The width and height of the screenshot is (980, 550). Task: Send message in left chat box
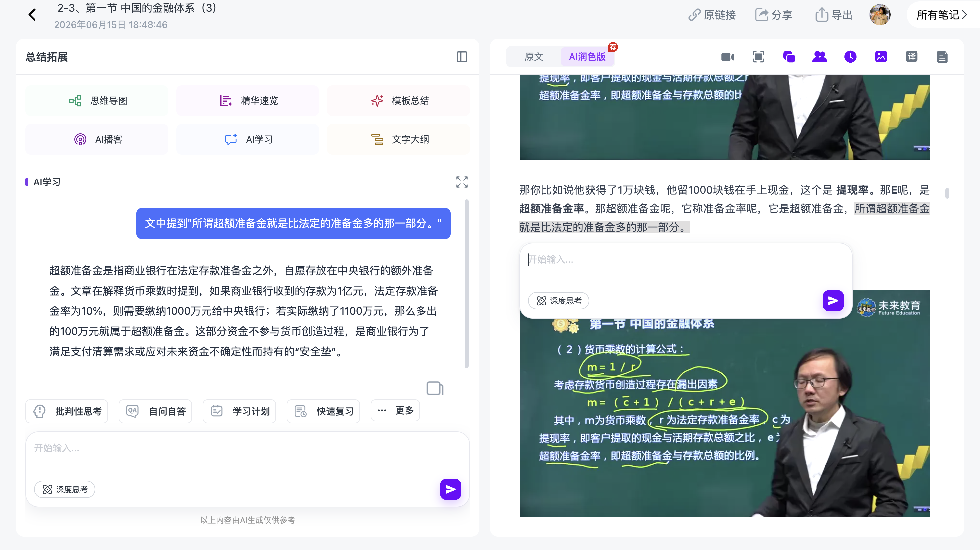(450, 489)
